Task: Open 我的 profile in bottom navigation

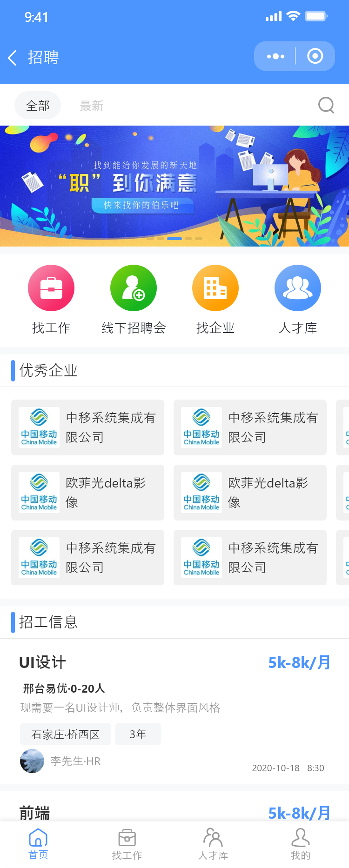Action: (x=300, y=844)
